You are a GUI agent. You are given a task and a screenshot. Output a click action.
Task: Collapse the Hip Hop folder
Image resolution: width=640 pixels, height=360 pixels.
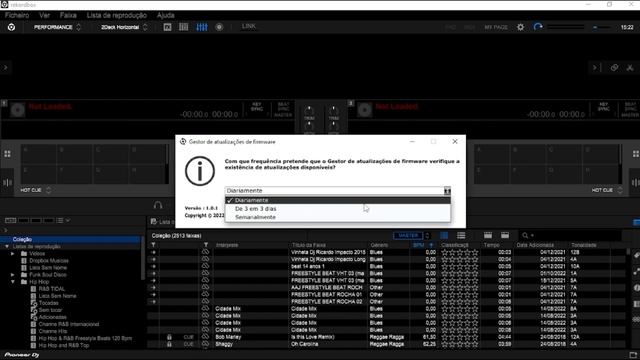click(13, 282)
